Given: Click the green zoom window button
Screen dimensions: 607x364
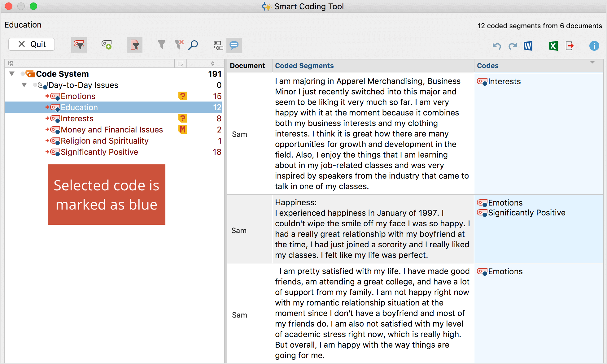Looking at the screenshot, I should point(33,6).
